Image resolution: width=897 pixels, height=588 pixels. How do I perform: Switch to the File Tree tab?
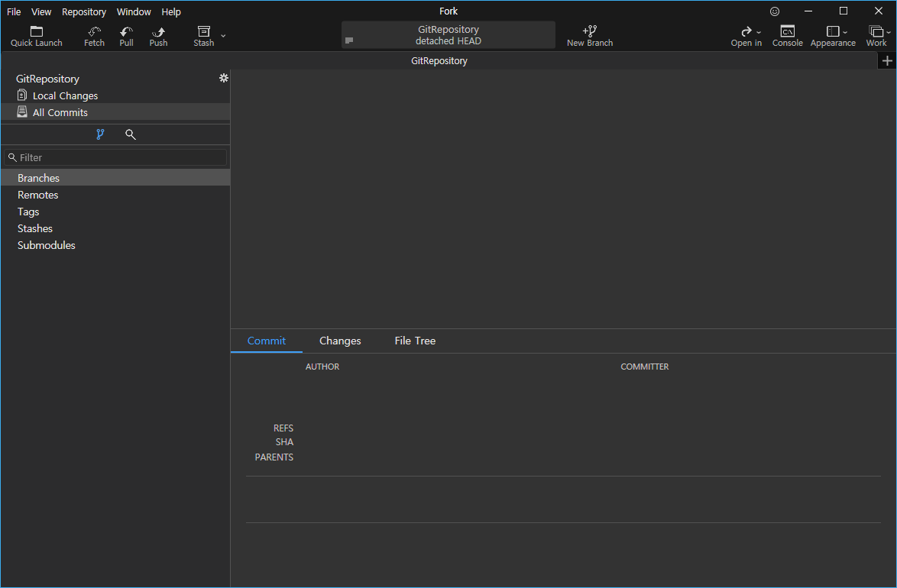[415, 341]
